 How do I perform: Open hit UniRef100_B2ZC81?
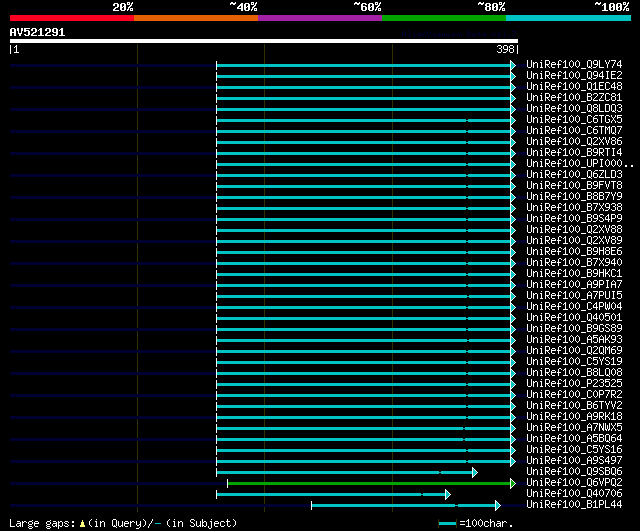coord(574,98)
